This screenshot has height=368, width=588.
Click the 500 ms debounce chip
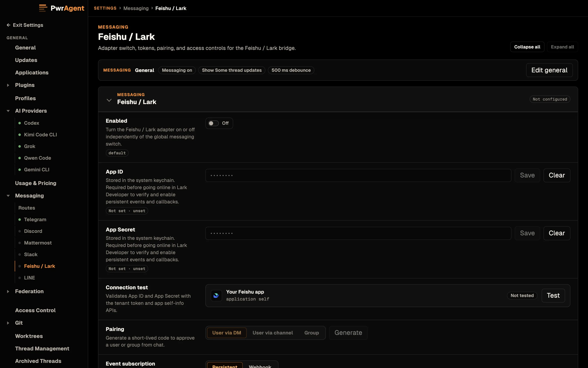291,70
